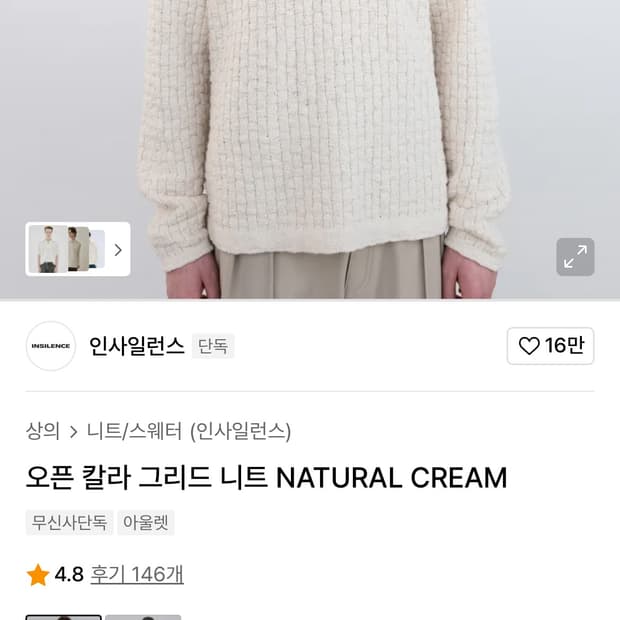The height and width of the screenshot is (620, 620).
Task: Select the third stacked gallery thumbnail
Action: 97,249
